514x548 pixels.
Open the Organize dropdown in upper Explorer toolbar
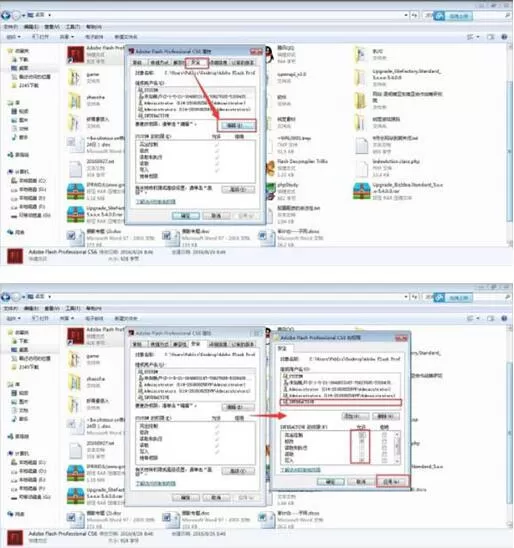14,37
